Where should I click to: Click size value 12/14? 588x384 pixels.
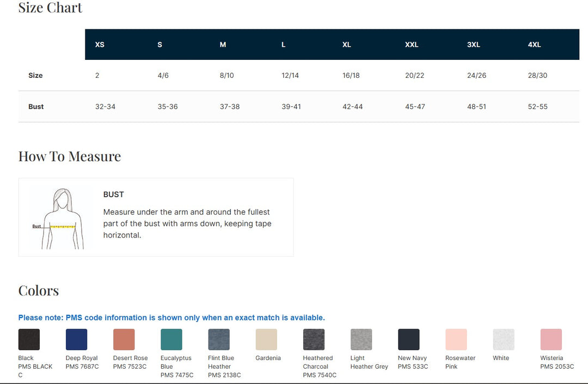[290, 75]
